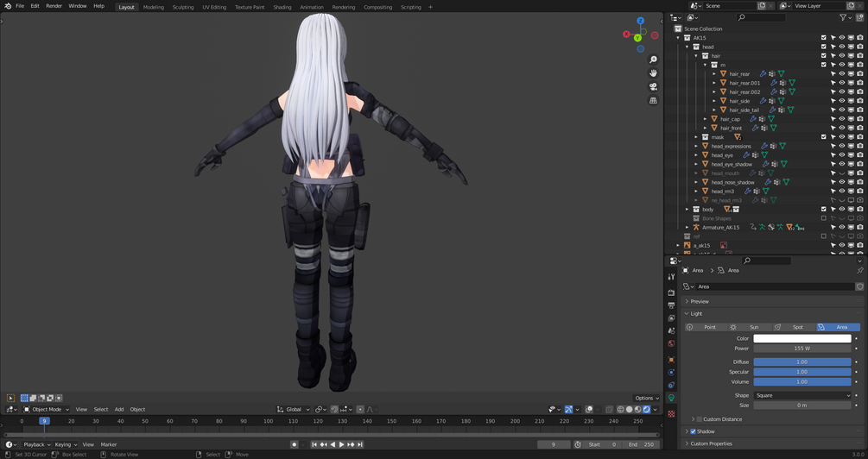Select the pan hand icon in the viewport
868x459 pixels.
coord(653,73)
